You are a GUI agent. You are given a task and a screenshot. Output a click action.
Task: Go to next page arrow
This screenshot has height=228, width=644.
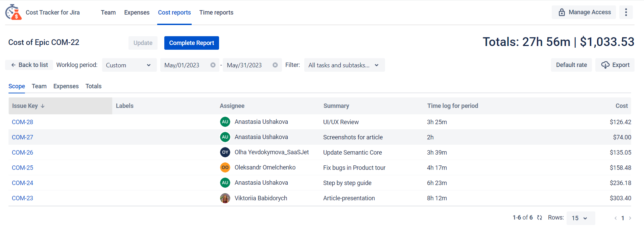(x=630, y=218)
